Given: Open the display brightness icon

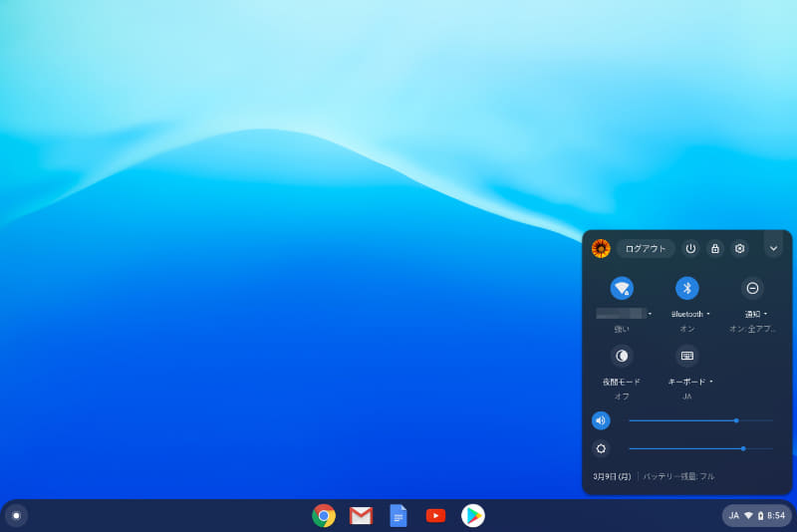Looking at the screenshot, I should [x=601, y=448].
